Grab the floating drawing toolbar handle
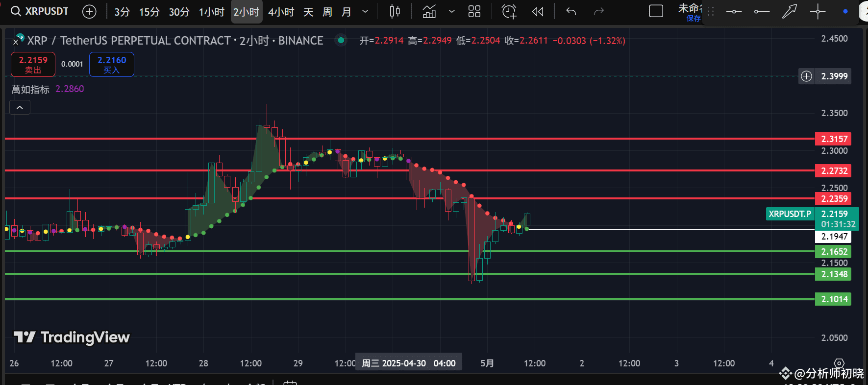This screenshot has width=868, height=385. (711, 11)
